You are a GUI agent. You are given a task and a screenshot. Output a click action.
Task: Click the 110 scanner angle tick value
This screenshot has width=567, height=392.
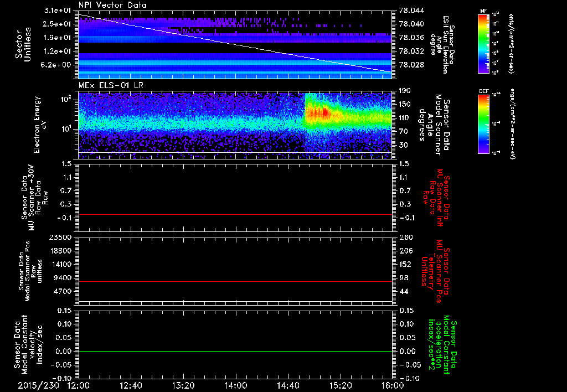[405, 118]
